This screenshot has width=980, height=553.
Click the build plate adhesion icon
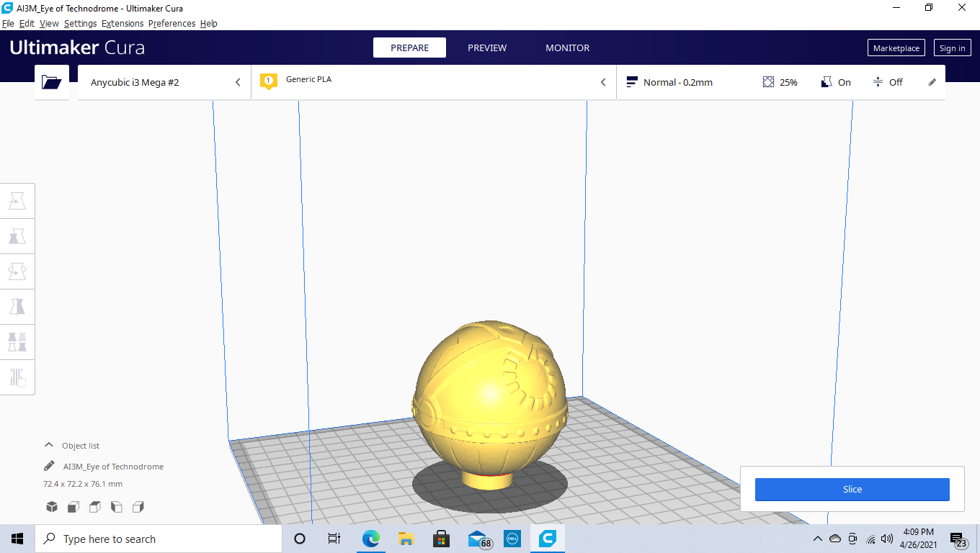pos(878,82)
